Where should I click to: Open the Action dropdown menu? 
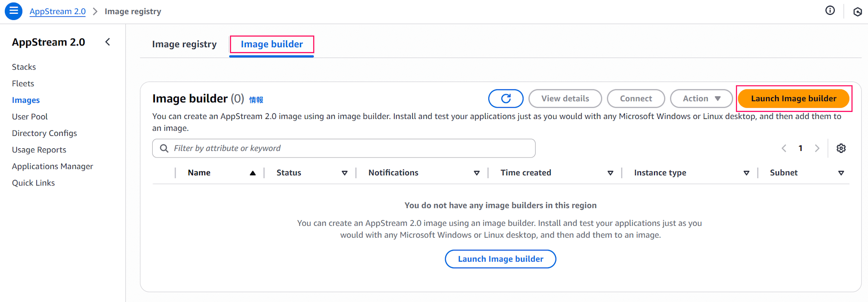click(701, 98)
